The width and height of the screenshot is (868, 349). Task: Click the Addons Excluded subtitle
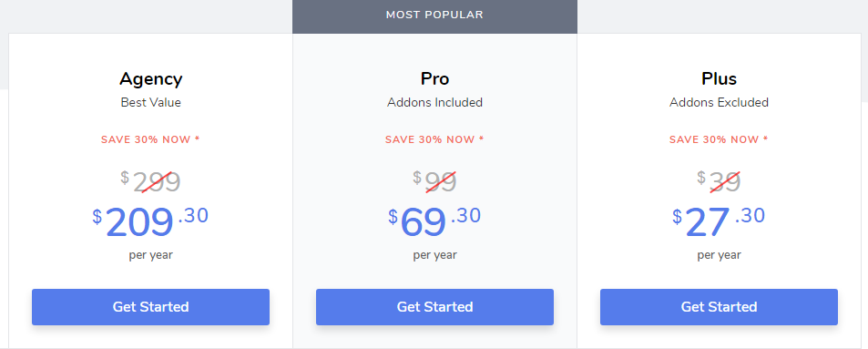(719, 102)
